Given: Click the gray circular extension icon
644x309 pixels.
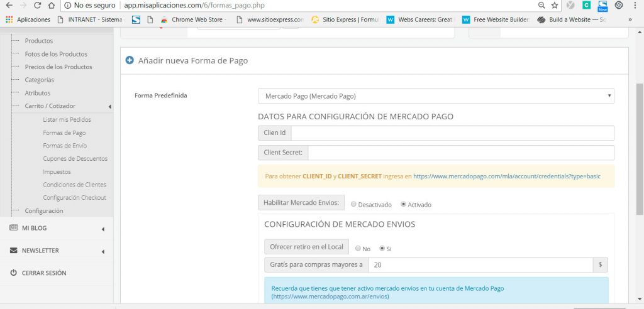Looking at the screenshot, I should 570,5.
